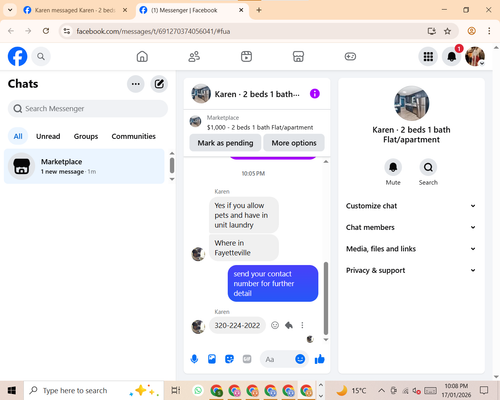Screen dimensions: 500x400
Task: Open the Gaming icon in top navigation
Action: 350,56
